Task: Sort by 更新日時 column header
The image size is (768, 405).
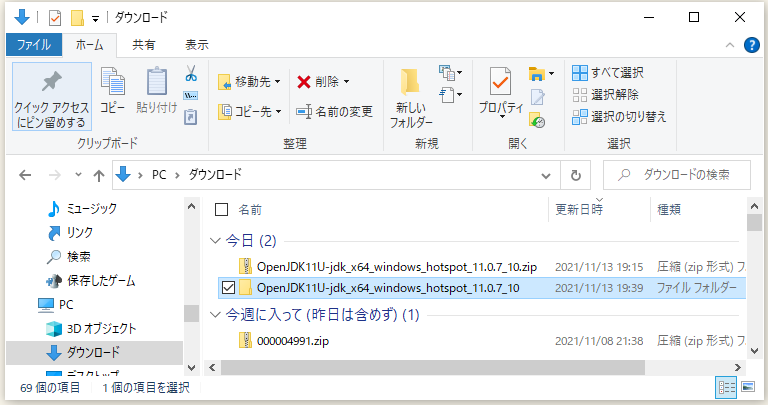Action: point(600,210)
